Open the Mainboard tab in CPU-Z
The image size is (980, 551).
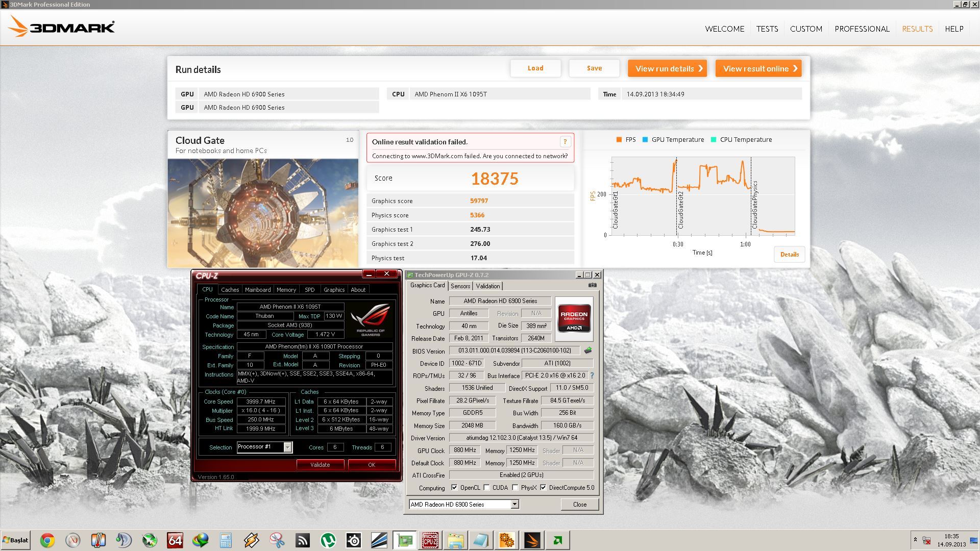[x=258, y=290]
